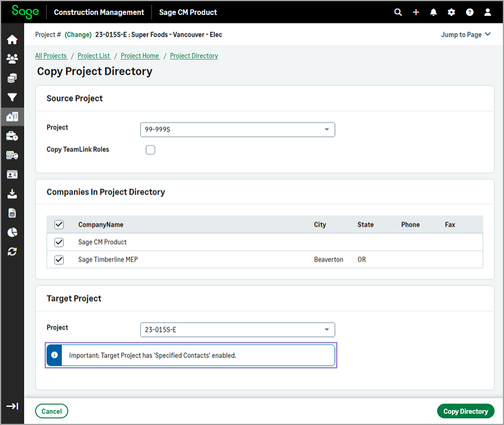The image size is (504, 425).
Task: Click the sync arrows sidebar icon
Action: (x=12, y=251)
